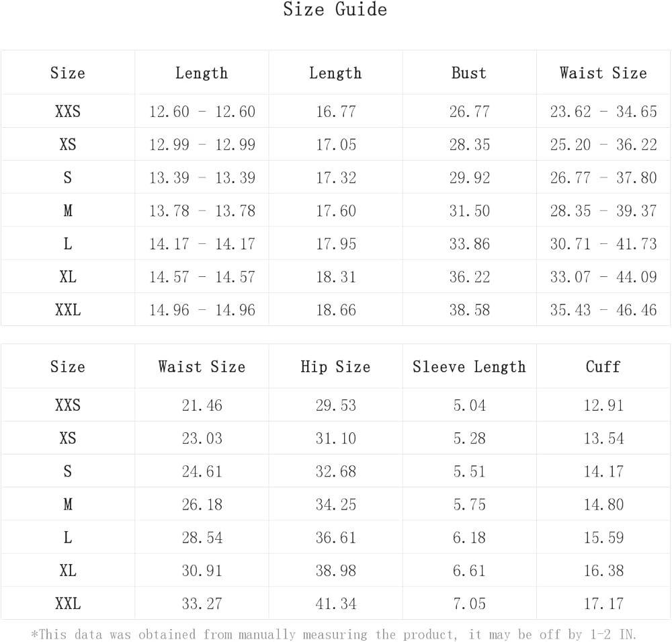Click the waist range 35.43 - 46.46
The height and width of the screenshot is (642, 672).
pyautogui.click(x=603, y=310)
